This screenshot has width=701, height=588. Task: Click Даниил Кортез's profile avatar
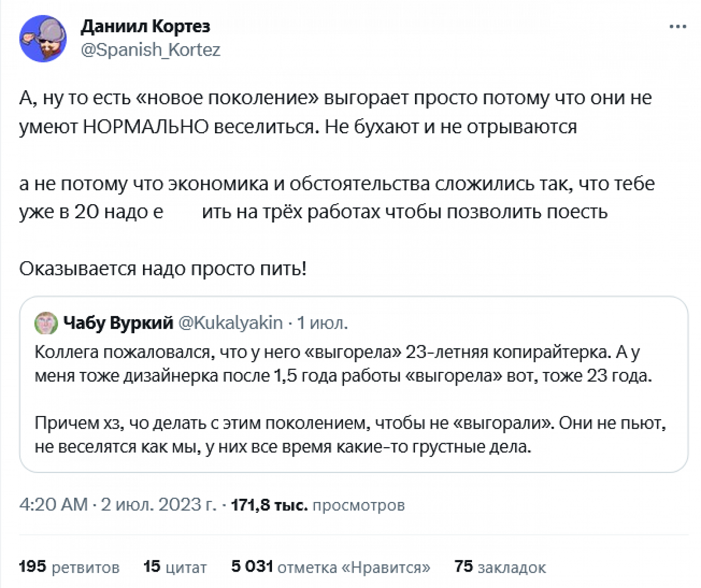coord(43,38)
